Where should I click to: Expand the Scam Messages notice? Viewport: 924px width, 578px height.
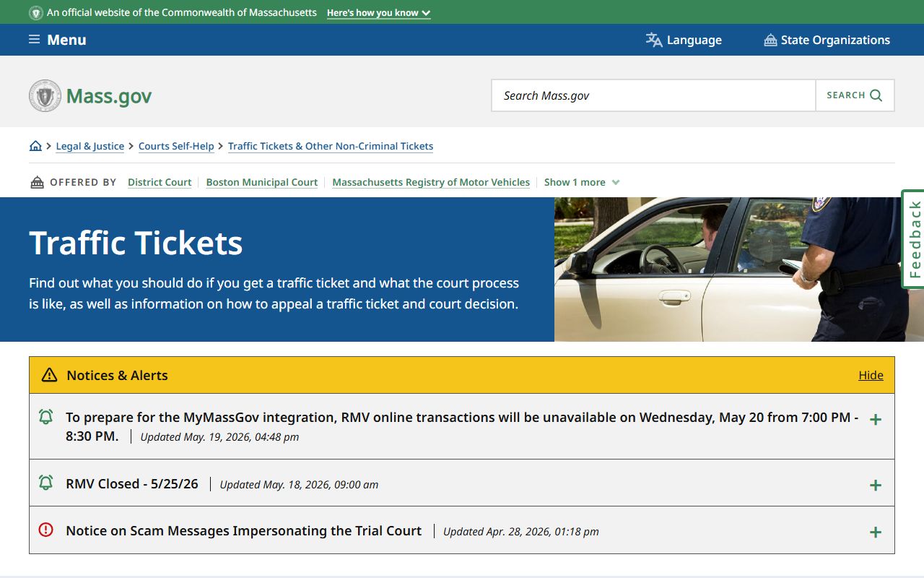876,532
